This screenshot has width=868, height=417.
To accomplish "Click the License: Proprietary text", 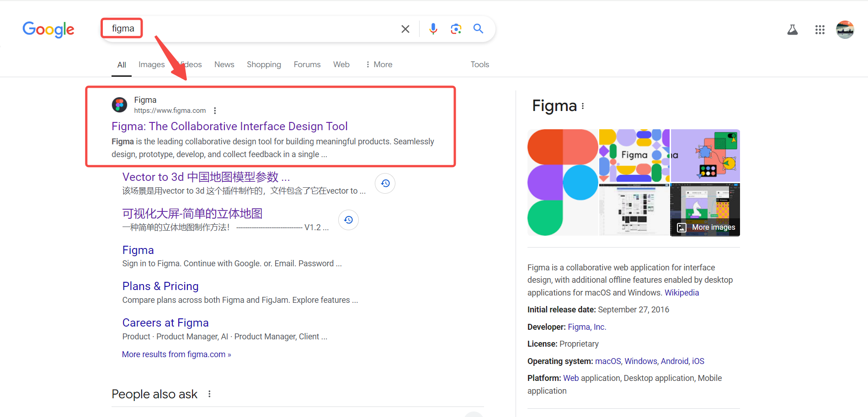I will click(x=563, y=344).
